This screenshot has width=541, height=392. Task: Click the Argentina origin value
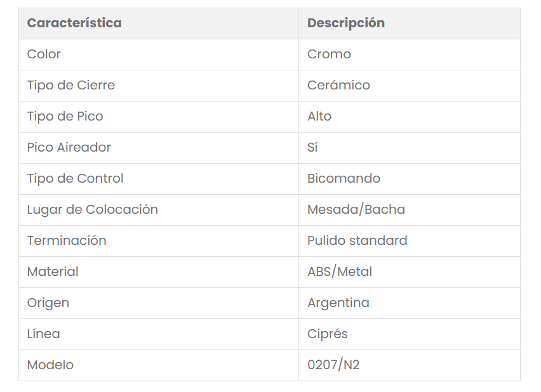338,303
